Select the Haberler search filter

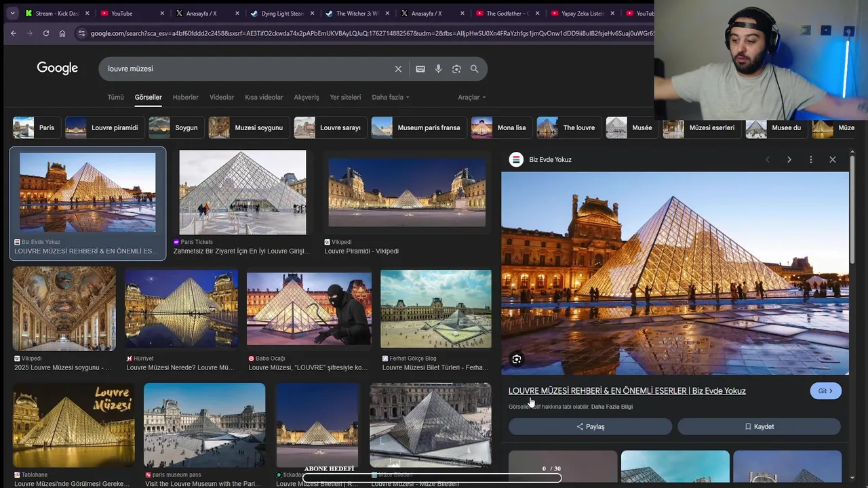(185, 97)
